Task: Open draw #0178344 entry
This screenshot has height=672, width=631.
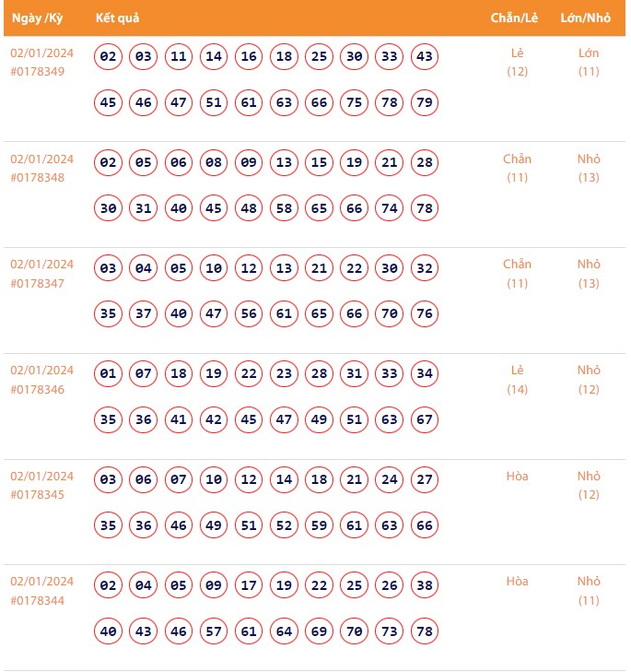Action: point(38,600)
